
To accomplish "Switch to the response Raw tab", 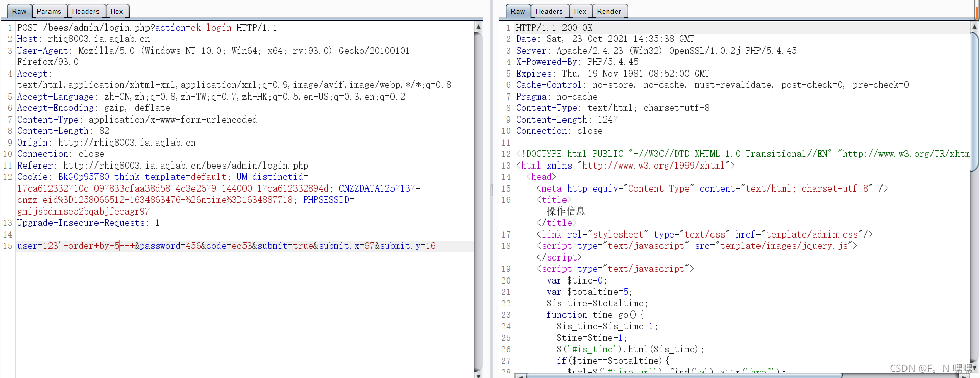I will tap(518, 11).
